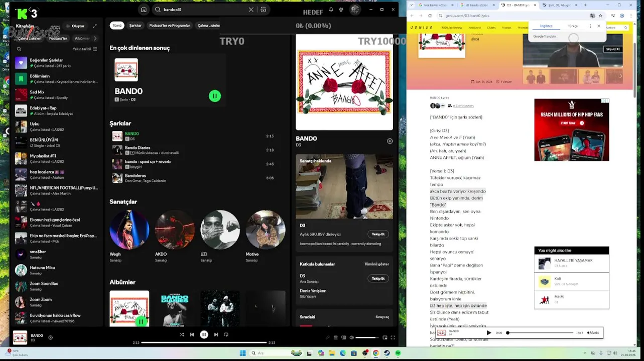644x361 pixels.
Task: Open Beğenilen Şarkılar playlist
Action: coord(56,63)
